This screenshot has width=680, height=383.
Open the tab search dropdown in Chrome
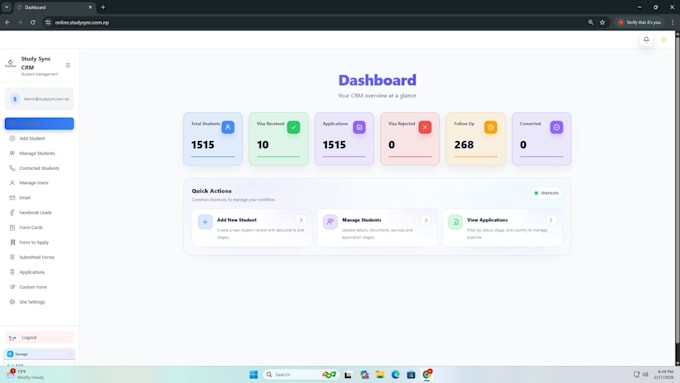point(7,7)
